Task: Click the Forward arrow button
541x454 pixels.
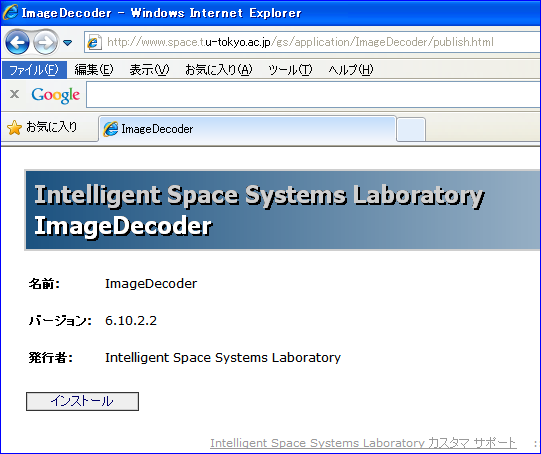Action: pyautogui.click(x=46, y=42)
